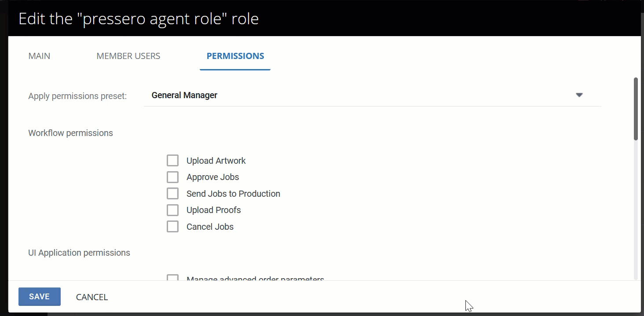Open the MEMBER USERS tab
Image resolution: width=644 pixels, height=316 pixels.
coord(128,56)
